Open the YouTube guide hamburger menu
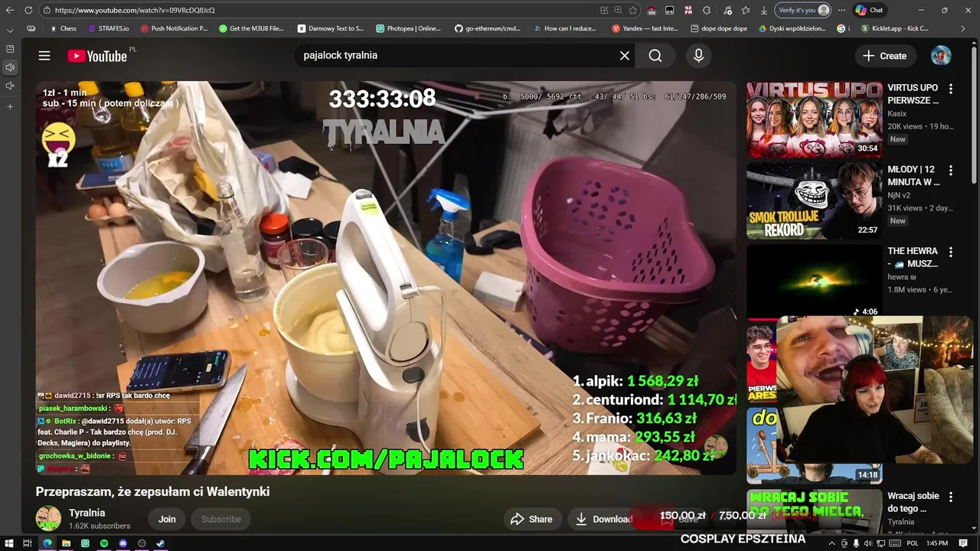Viewport: 980px width, 551px height. coord(44,56)
